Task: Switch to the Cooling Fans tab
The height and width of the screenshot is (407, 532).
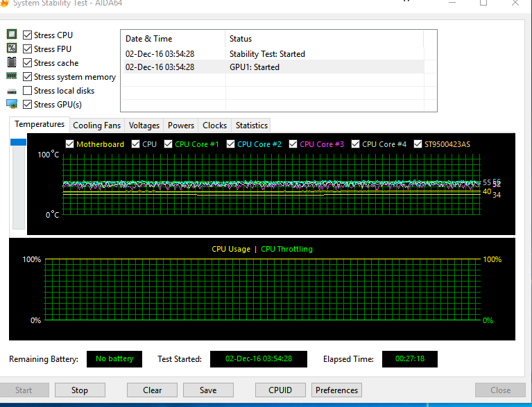Action: [x=96, y=125]
